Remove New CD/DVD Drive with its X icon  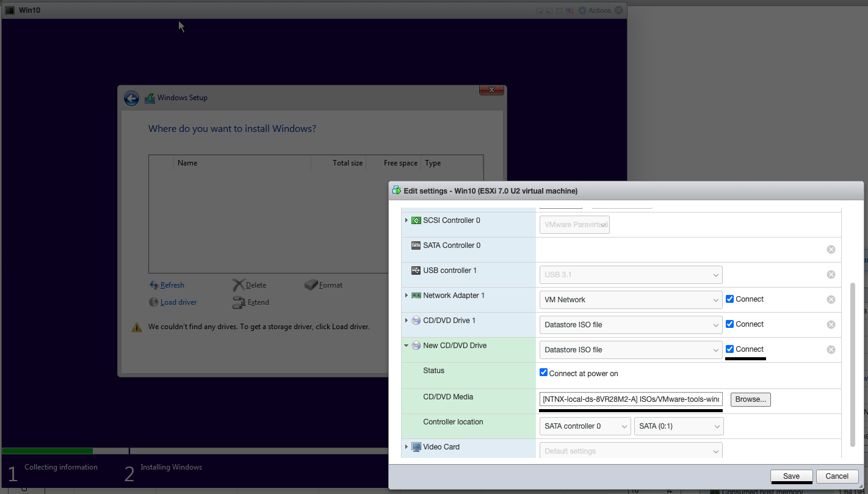(831, 350)
